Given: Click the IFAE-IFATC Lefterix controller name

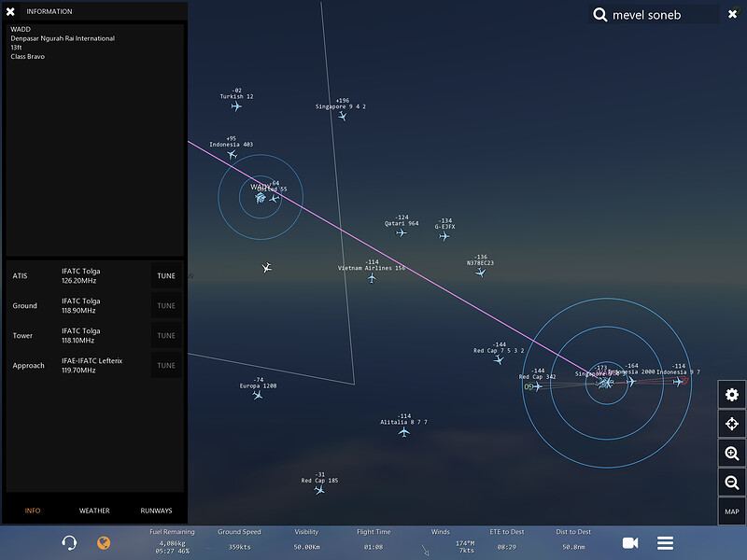Looking at the screenshot, I should (x=92, y=360).
